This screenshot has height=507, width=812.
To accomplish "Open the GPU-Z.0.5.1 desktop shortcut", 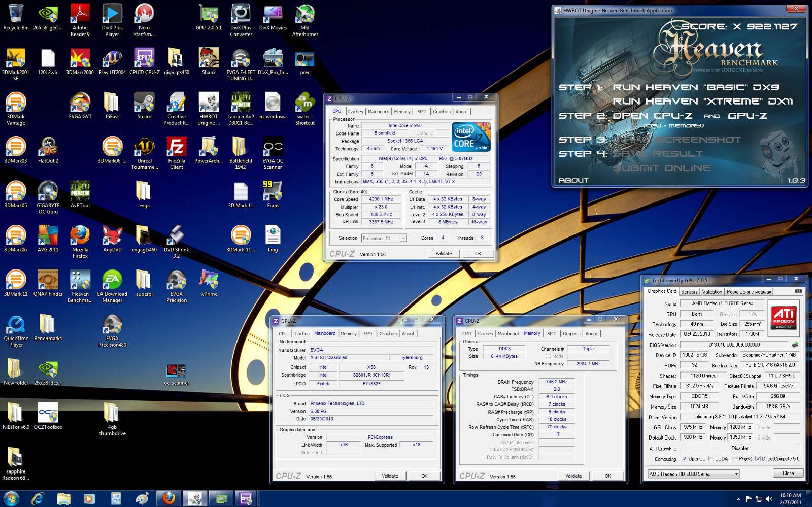I will [x=209, y=18].
